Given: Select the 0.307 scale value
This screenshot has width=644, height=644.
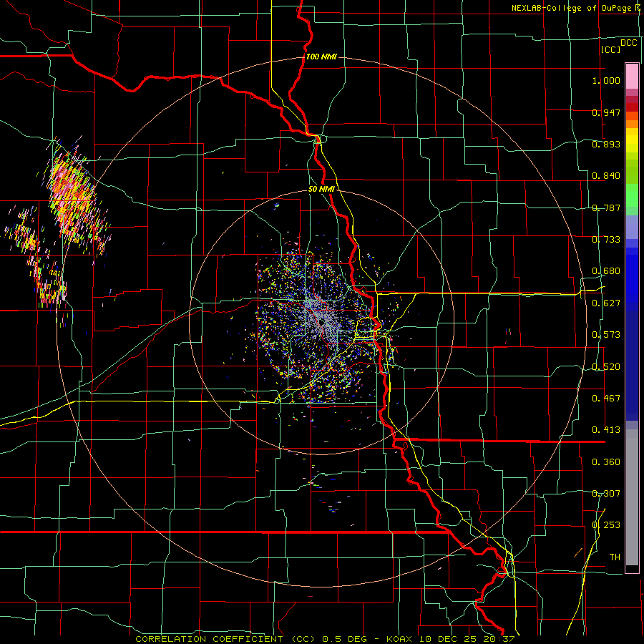Looking at the screenshot, I should click(x=606, y=494).
